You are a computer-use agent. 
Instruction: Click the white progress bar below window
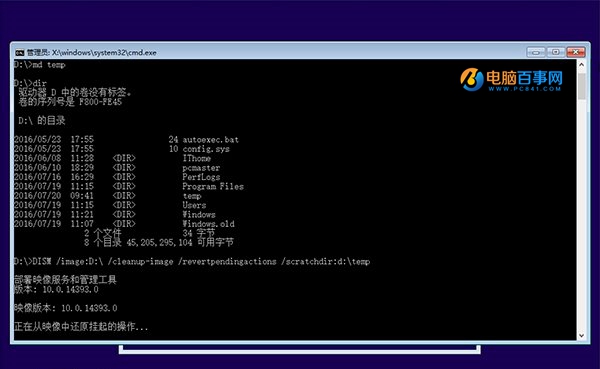point(300,349)
